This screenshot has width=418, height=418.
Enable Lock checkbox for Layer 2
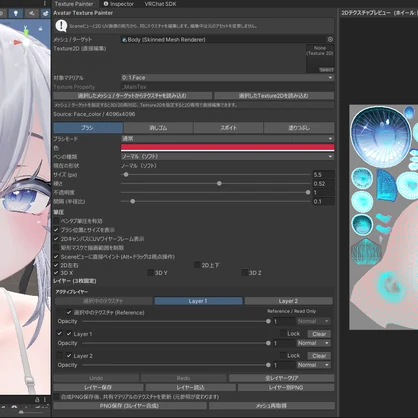coord(283,356)
